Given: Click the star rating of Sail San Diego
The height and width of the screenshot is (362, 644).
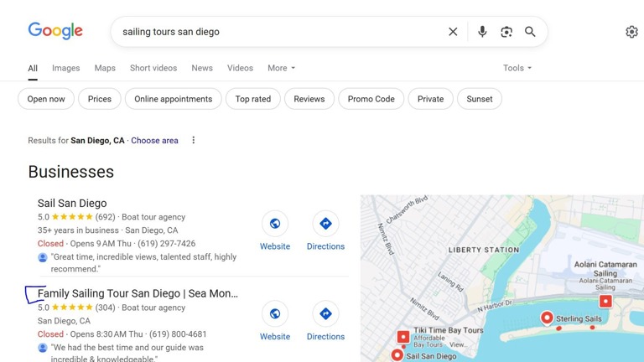Looking at the screenshot, I should pyautogui.click(x=72, y=217).
